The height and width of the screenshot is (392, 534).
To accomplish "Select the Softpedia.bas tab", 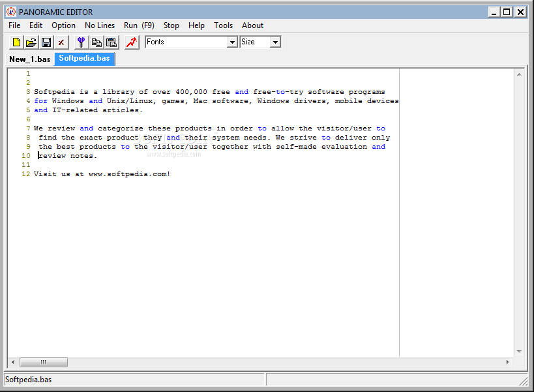I will [x=85, y=58].
